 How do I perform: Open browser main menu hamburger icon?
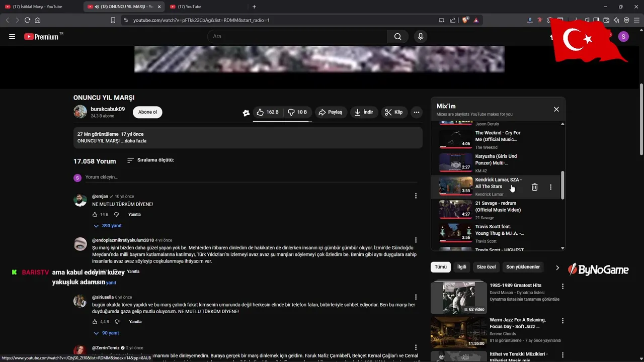coord(636,20)
